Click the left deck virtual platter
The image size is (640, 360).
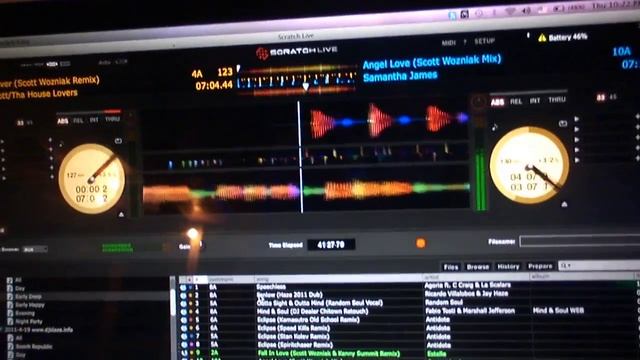(92, 178)
